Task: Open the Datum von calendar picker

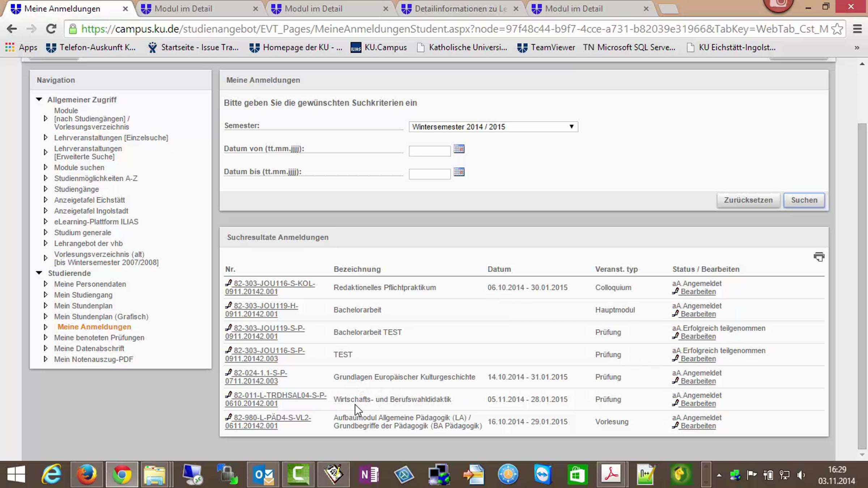Action: [459, 149]
